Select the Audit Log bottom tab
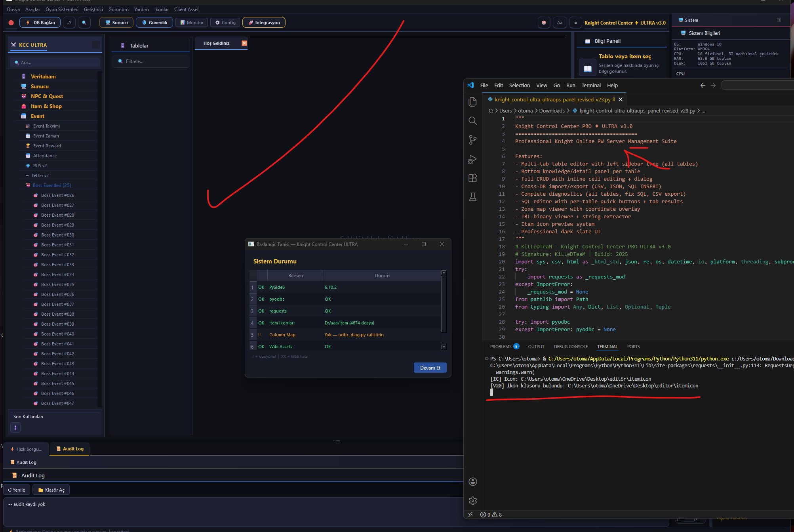794x532 pixels. [x=70, y=449]
